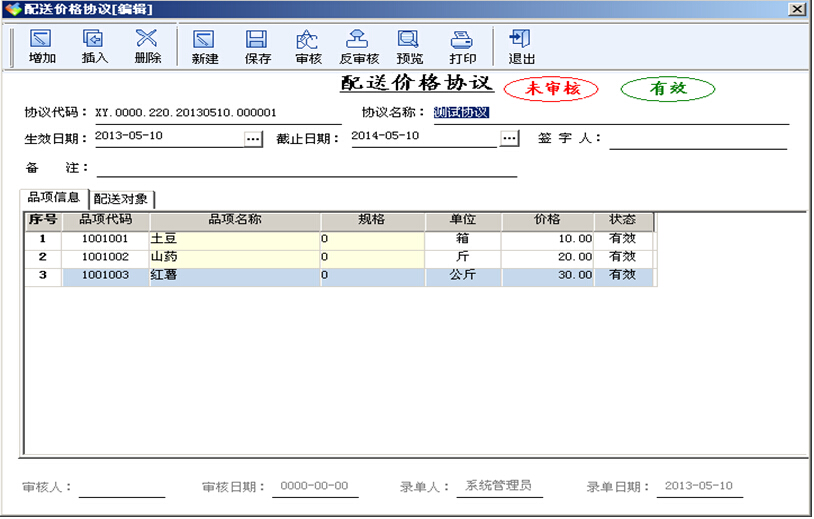Open the 截止日期 date picker button
The width and height of the screenshot is (814, 519).
(x=510, y=138)
